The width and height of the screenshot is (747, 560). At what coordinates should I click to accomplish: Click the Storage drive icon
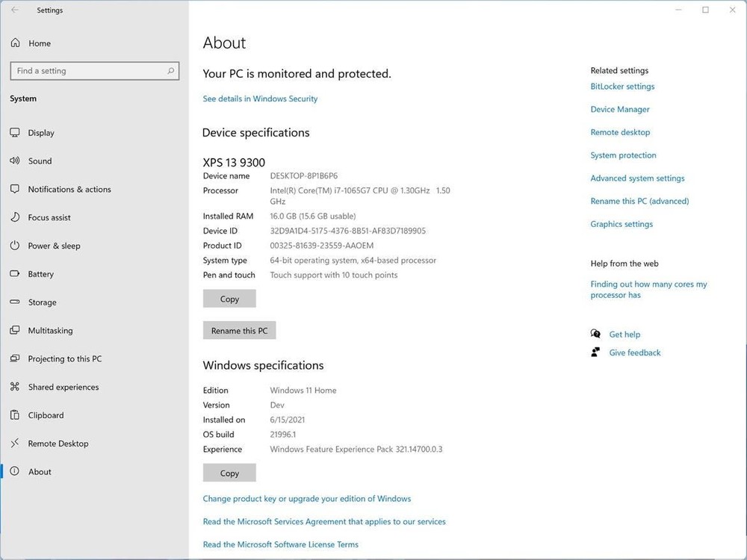click(15, 302)
